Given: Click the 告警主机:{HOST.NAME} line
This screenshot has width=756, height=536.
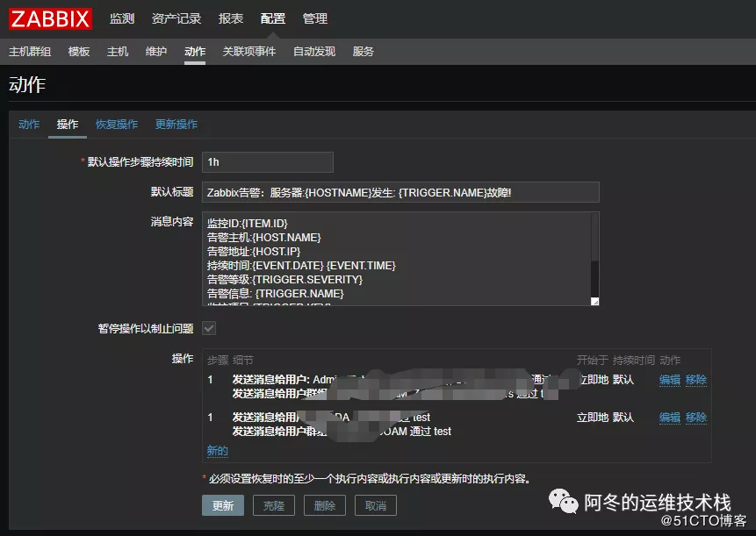Looking at the screenshot, I should (263, 238).
